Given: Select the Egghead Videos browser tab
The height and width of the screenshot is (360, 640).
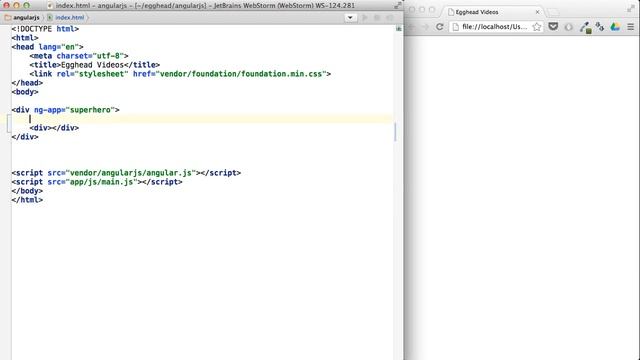Looking at the screenshot, I should [493, 12].
